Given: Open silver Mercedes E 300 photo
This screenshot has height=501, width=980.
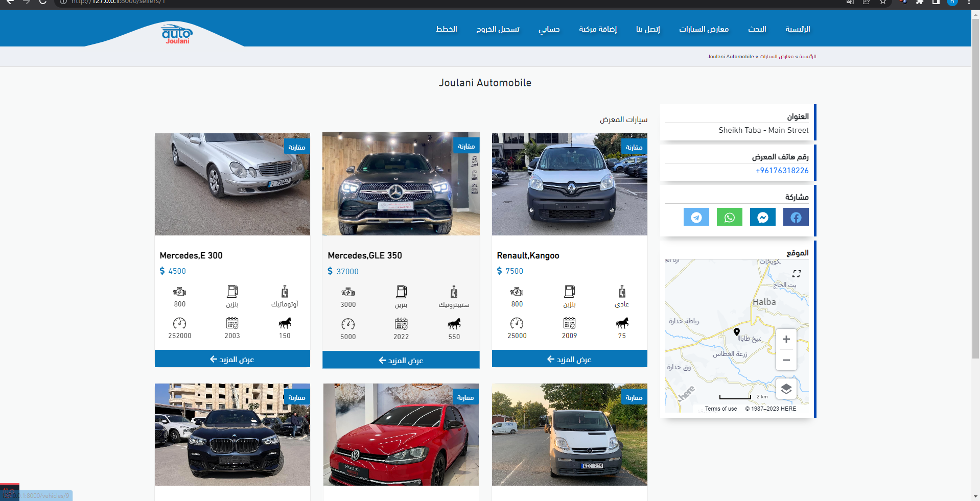Looking at the screenshot, I should tap(232, 184).
